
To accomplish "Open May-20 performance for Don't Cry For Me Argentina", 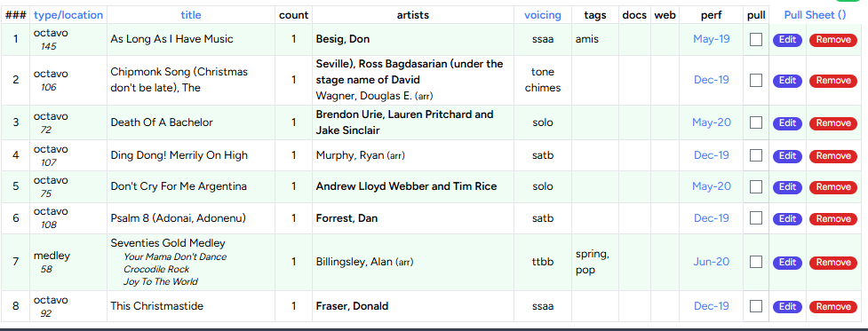I will coord(712,186).
